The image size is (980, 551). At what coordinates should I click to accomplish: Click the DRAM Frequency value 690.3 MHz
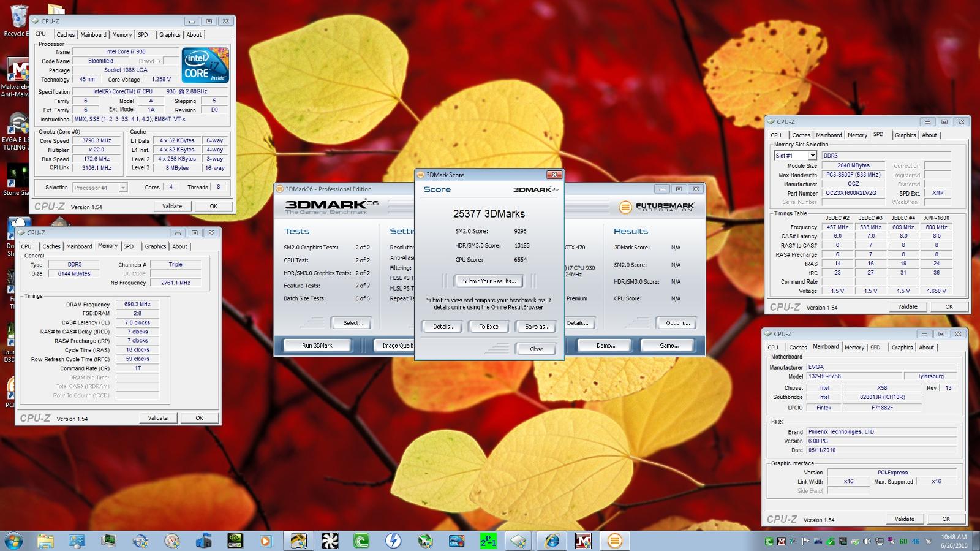coord(137,304)
